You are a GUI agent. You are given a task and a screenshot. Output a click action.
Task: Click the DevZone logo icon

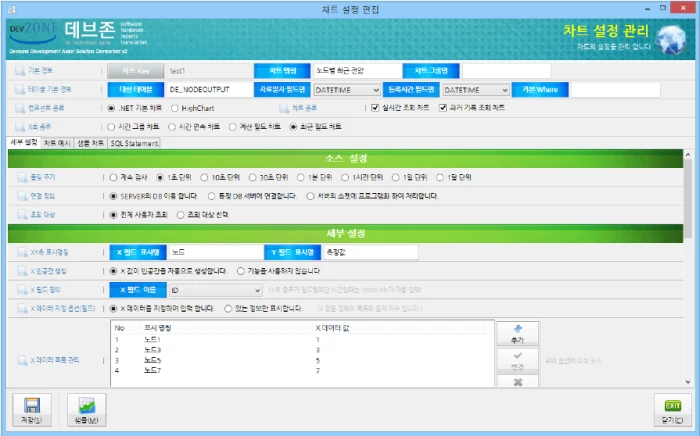pos(33,32)
